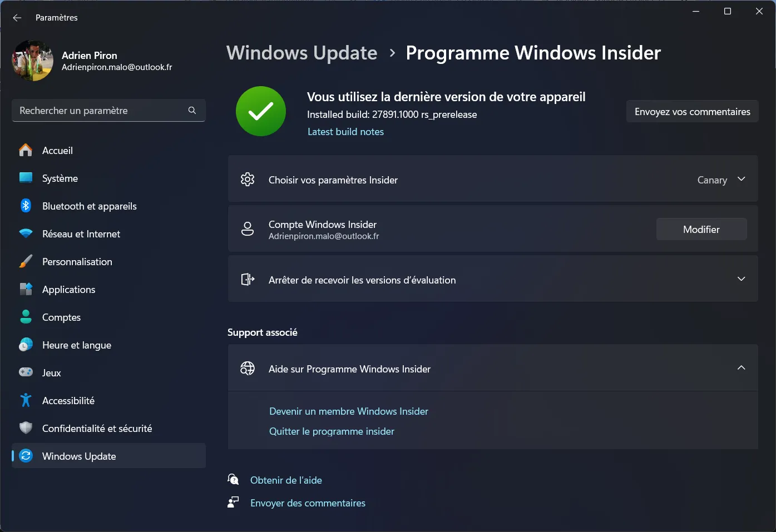The height and width of the screenshot is (532, 776).
Task: Collapse the Aide sur Programme Windows Insider chevron
Action: [742, 368]
